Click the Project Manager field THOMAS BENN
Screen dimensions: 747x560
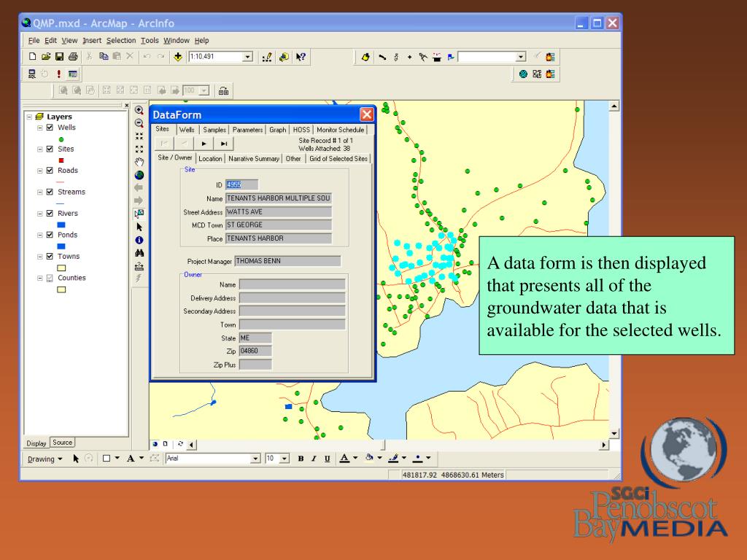(287, 261)
